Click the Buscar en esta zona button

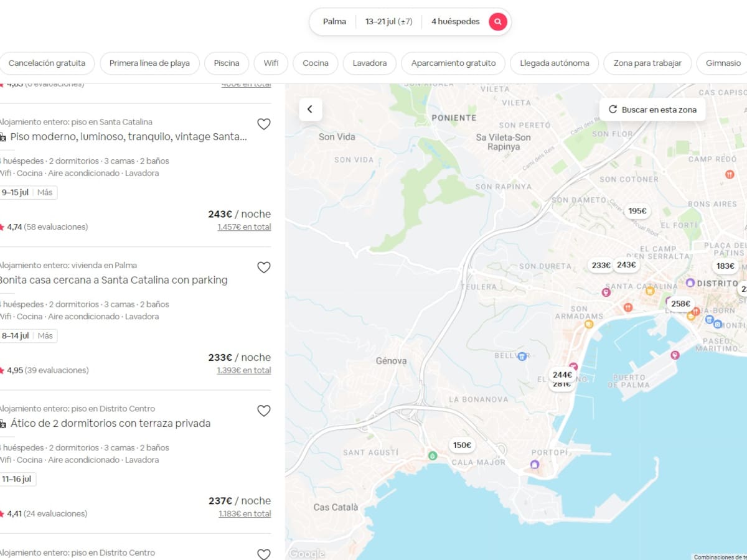point(652,110)
